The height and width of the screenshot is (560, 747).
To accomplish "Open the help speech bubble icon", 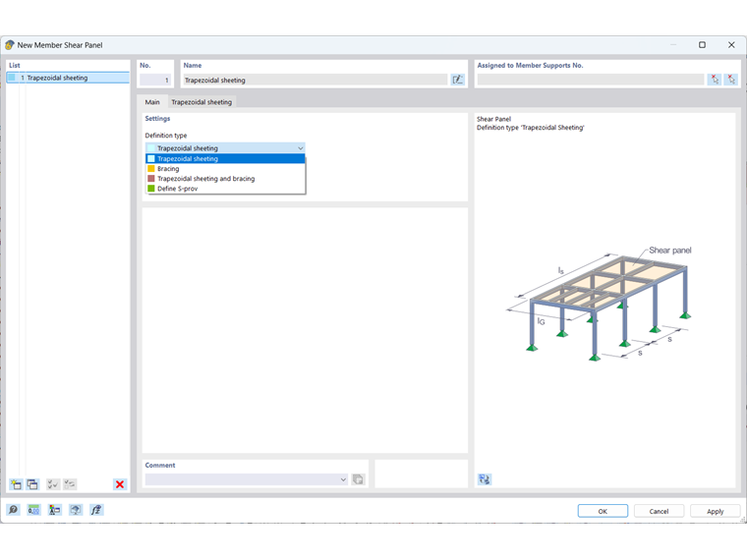I will tap(13, 510).
